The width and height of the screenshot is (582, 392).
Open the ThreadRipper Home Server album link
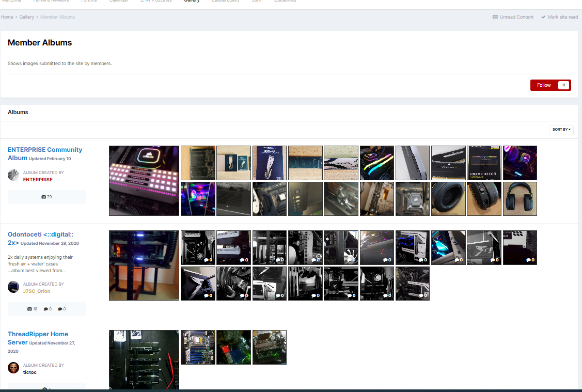(x=38, y=338)
